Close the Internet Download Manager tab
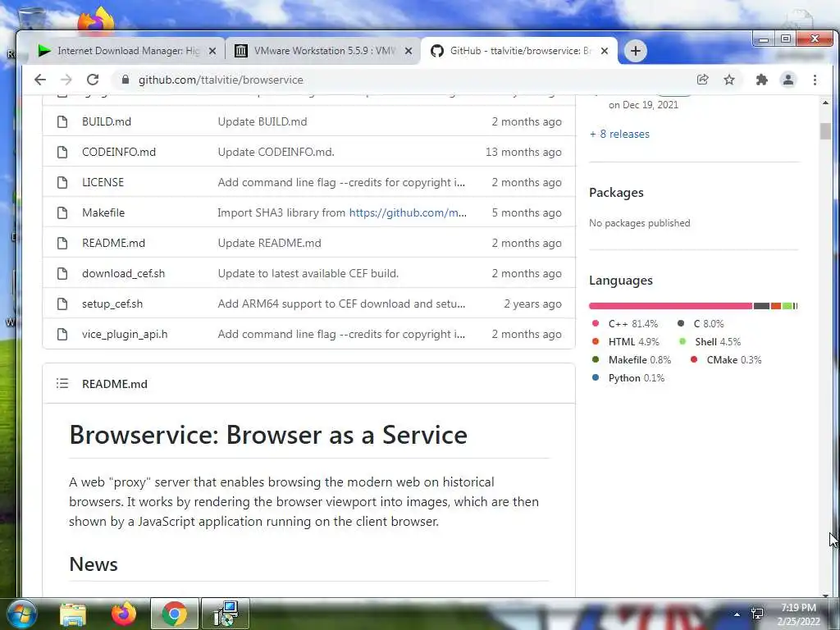Screen dimensions: 840x630 [x=212, y=51]
